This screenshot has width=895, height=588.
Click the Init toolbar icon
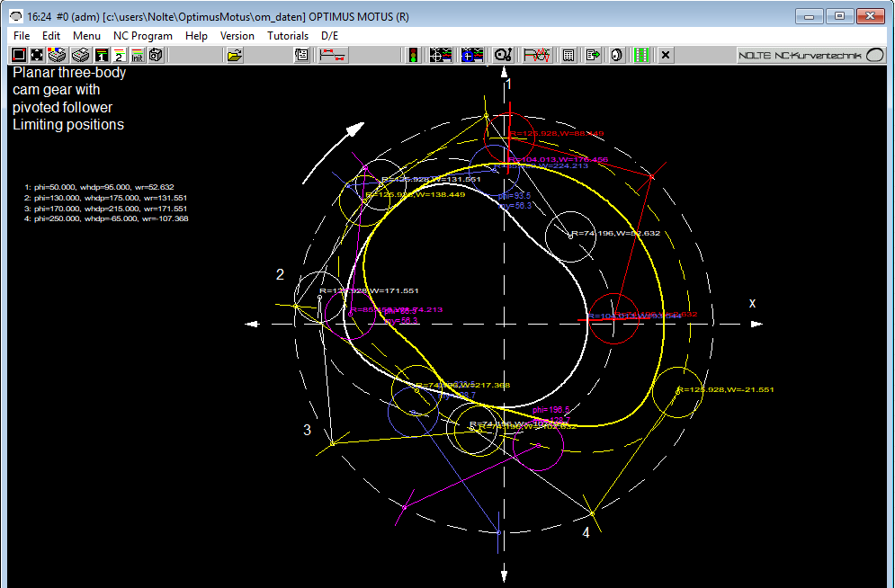(x=136, y=55)
